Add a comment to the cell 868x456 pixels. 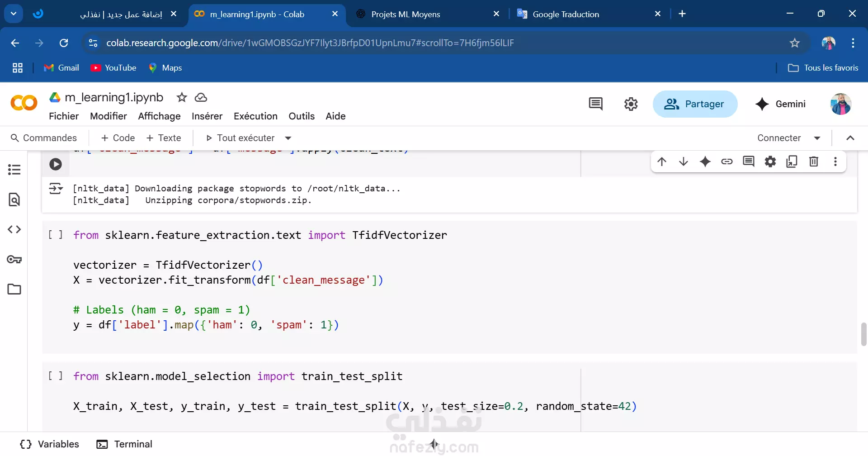coord(749,161)
